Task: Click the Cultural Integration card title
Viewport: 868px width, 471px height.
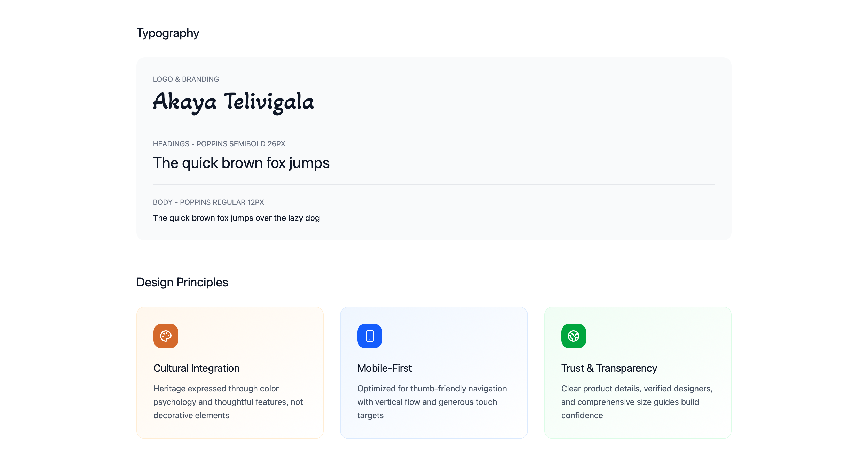Action: 196,368
